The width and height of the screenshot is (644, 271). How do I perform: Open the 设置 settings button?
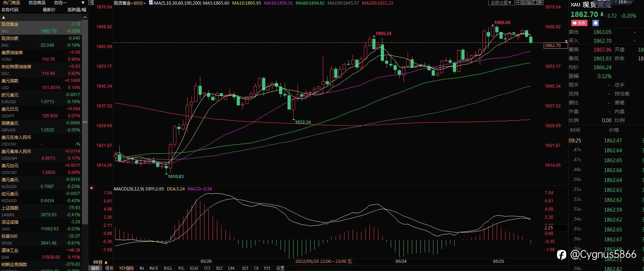pyautogui.click(x=280, y=268)
